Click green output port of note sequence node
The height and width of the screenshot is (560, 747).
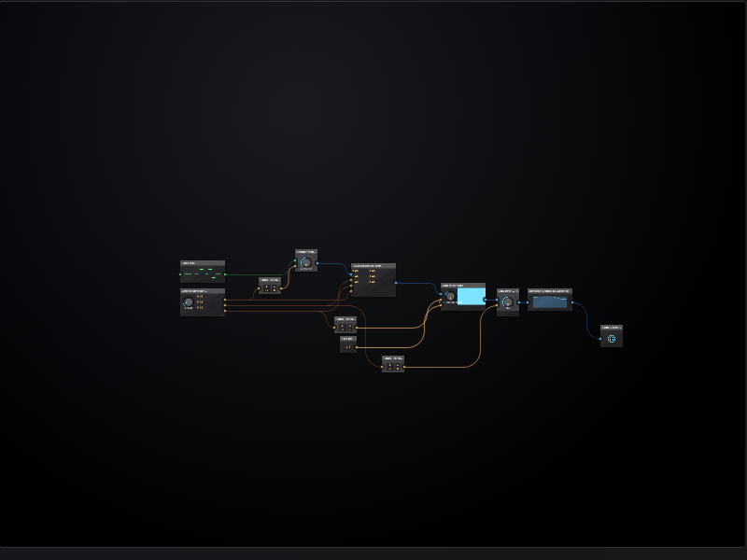[x=225, y=275]
